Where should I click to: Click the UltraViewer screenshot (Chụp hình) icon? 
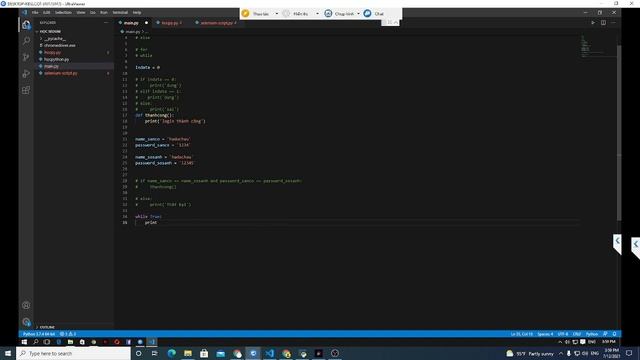click(328, 13)
